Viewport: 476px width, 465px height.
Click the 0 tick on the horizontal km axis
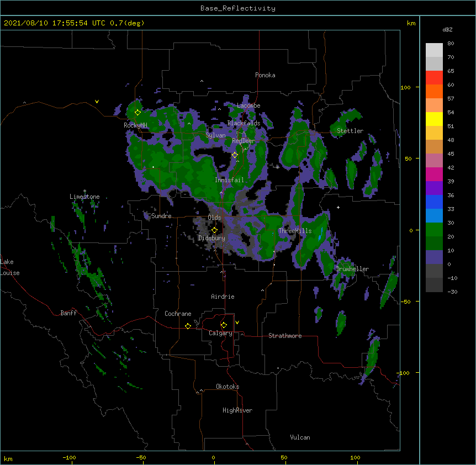click(x=213, y=458)
